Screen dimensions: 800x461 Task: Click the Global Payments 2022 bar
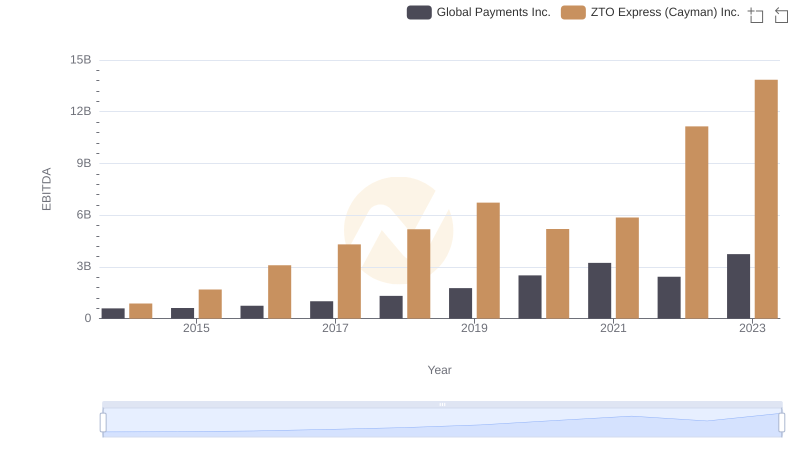pyautogui.click(x=669, y=298)
